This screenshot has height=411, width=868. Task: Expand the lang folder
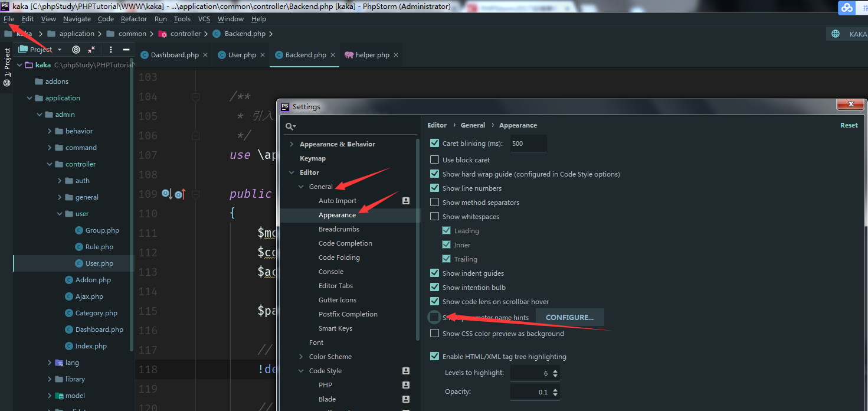tap(50, 363)
